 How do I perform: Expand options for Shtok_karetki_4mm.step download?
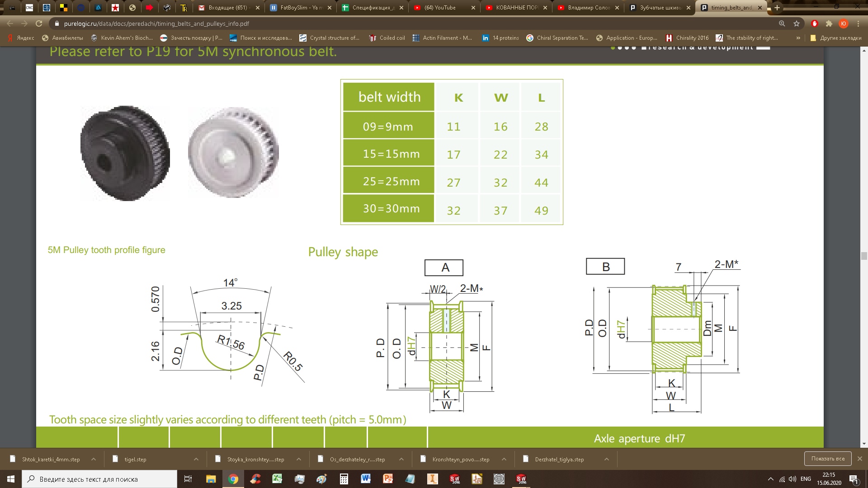point(94,459)
